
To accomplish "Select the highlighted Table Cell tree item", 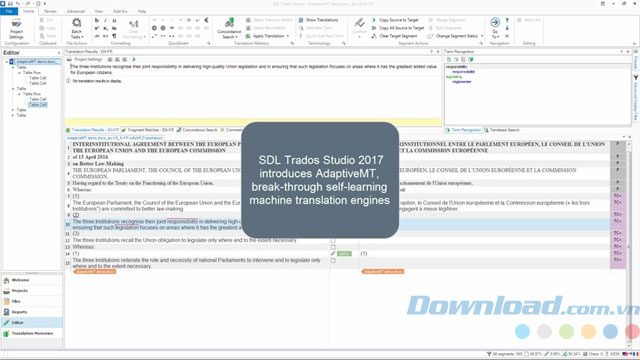I will click(x=38, y=104).
